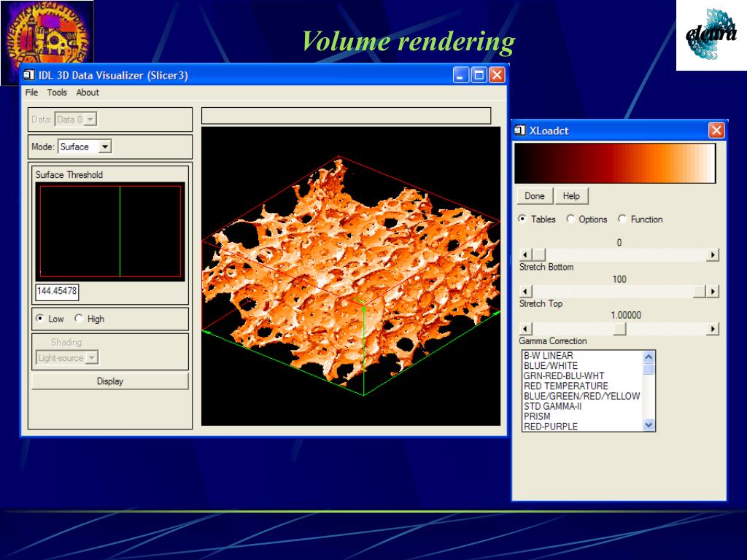747x560 pixels.
Task: Open the Mode dropdown showing Surface
Action: tap(105, 147)
